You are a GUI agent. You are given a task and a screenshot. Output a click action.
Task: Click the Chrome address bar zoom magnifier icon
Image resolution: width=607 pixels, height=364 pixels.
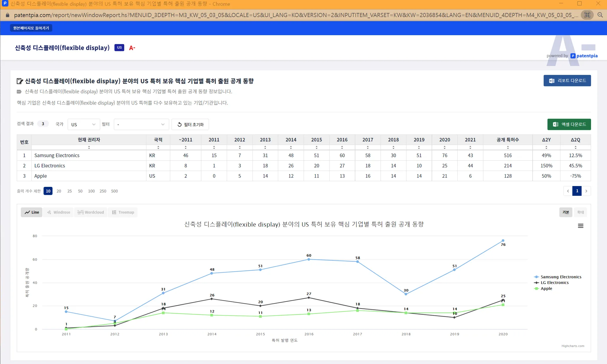[600, 15]
